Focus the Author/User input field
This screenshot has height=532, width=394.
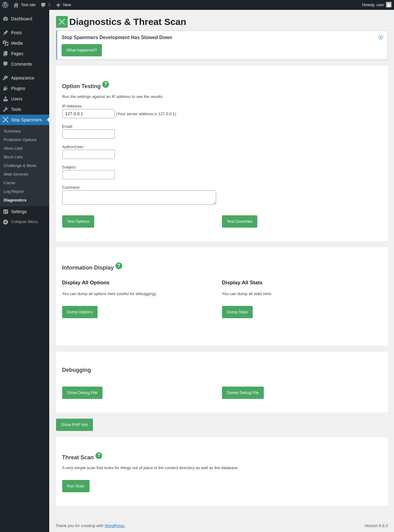[x=89, y=154]
